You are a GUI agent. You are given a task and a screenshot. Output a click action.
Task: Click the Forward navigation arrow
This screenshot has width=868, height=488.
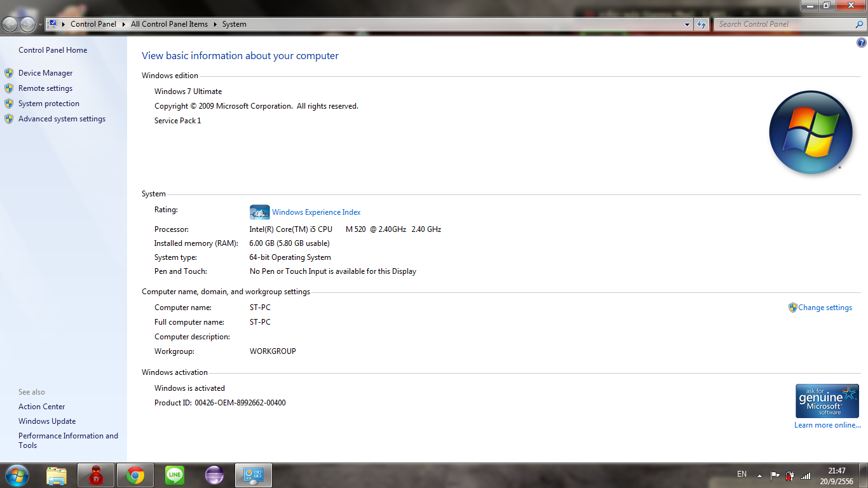tap(27, 24)
